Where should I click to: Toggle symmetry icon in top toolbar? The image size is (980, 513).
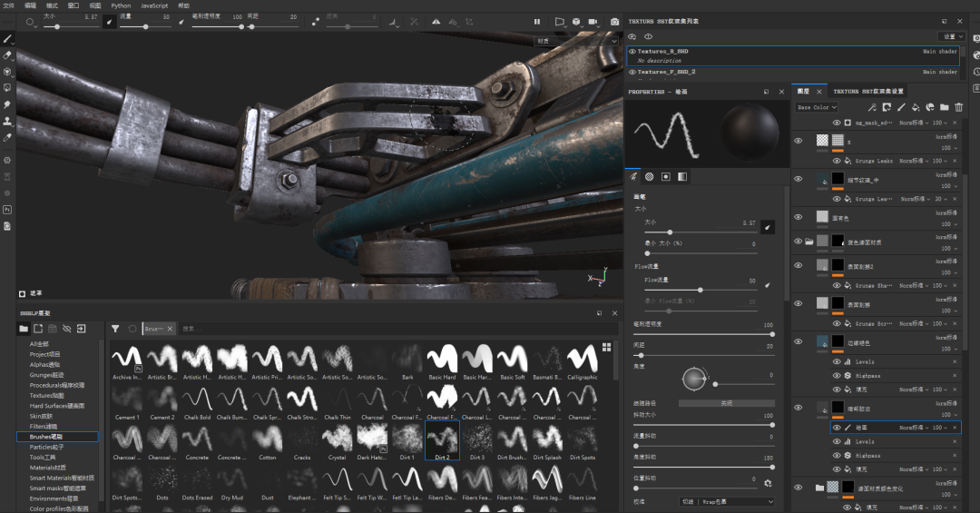click(x=436, y=22)
